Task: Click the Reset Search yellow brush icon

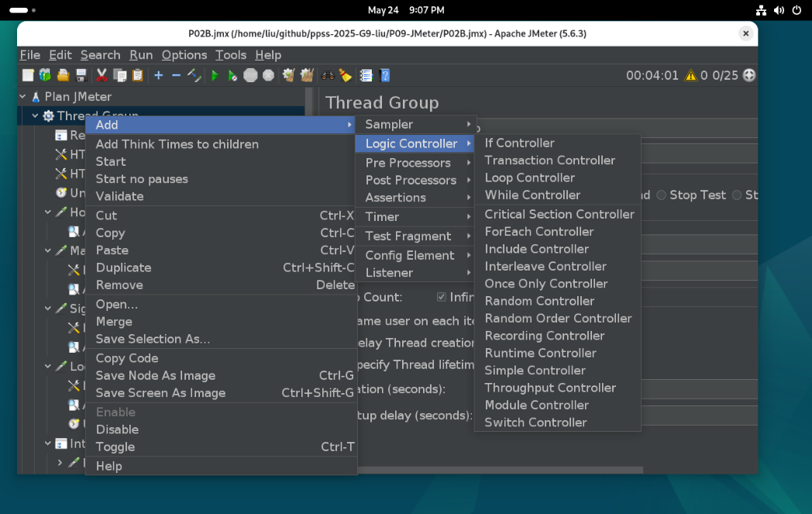Action: pyautogui.click(x=346, y=76)
